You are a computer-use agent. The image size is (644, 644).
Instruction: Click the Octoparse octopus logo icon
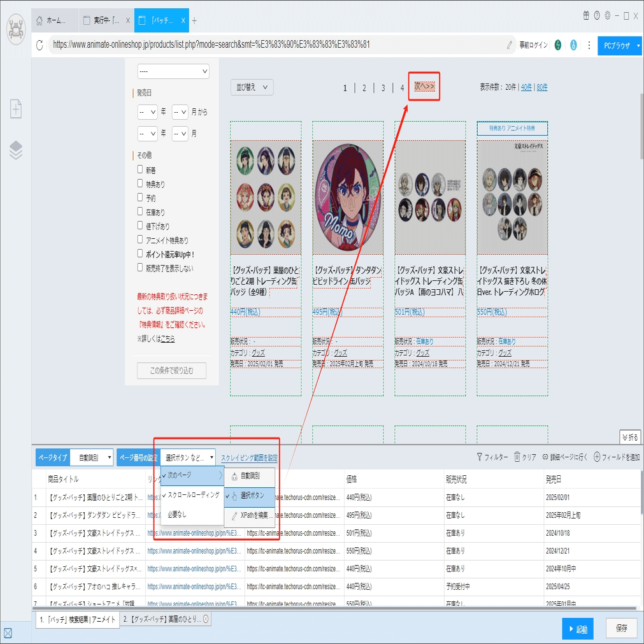(x=16, y=29)
